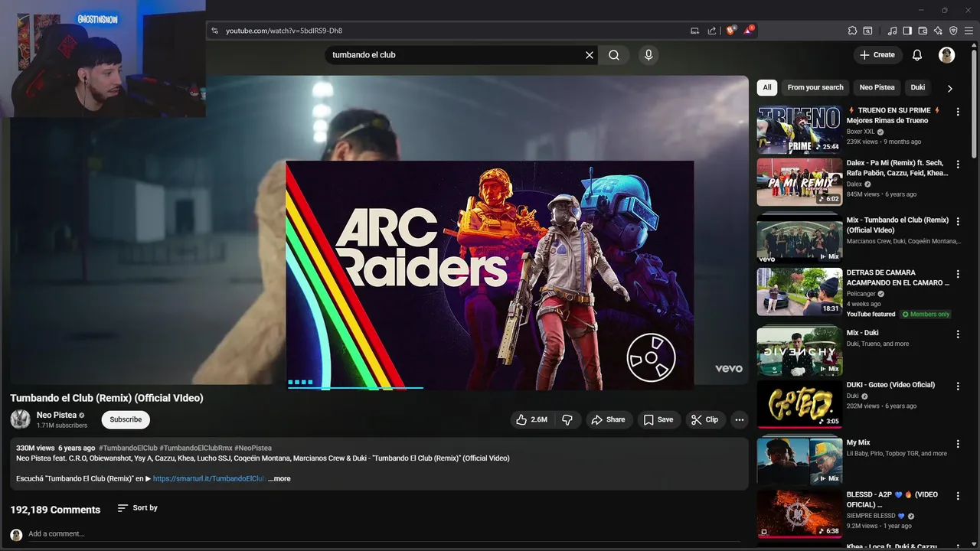Click the install app icon in address bar
Viewport: 980px width, 551px height.
695,31
